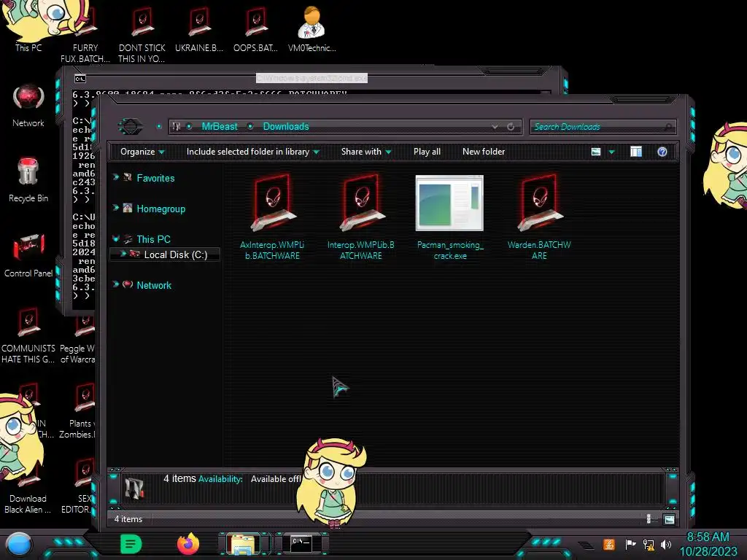The width and height of the screenshot is (747, 560).
Task: Open COMMUNISTS HATE THIS G desktop file
Action: (x=28, y=335)
